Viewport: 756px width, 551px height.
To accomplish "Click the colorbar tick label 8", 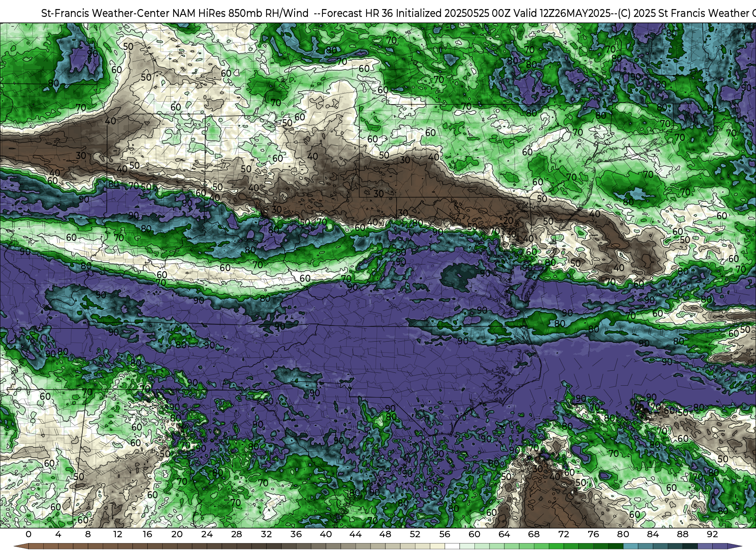I will pos(88,534).
